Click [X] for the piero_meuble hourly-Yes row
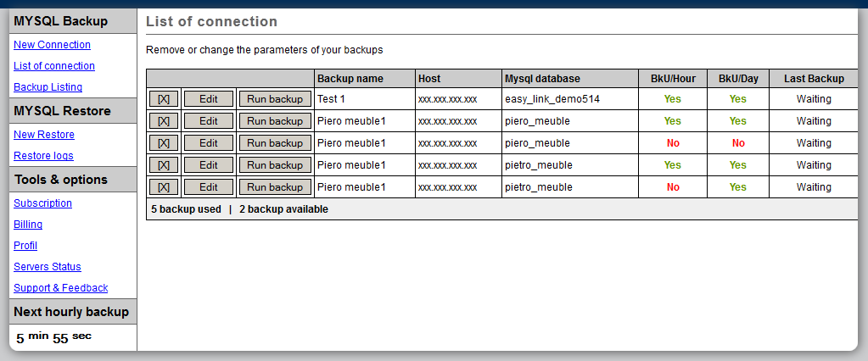This screenshot has height=361, width=868. coord(164,121)
